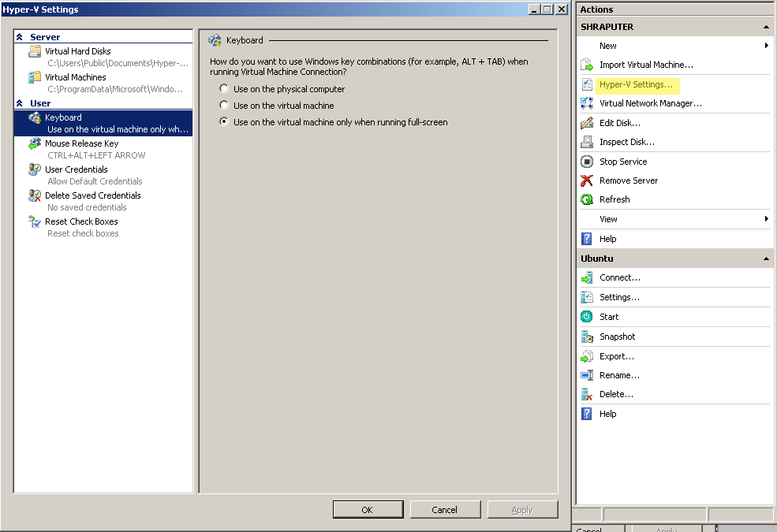Click the Rename icon
777x532 pixels.
click(x=587, y=375)
